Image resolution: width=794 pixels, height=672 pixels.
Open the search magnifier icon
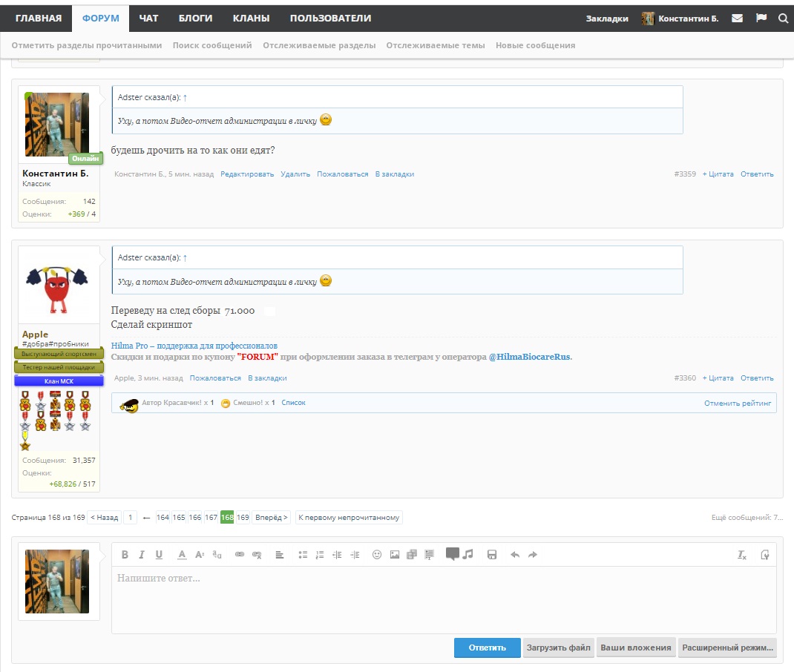[783, 19]
